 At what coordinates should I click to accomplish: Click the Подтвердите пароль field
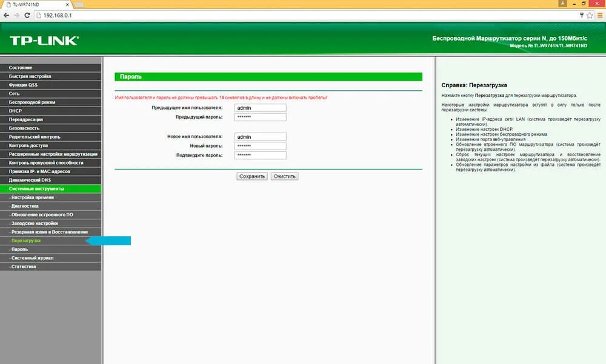pos(260,155)
